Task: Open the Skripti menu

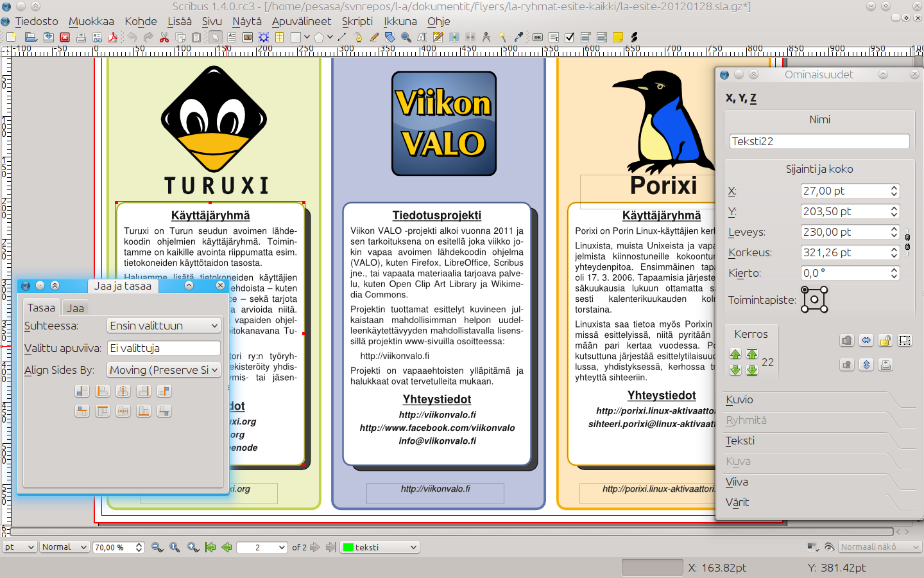Action: tap(357, 21)
